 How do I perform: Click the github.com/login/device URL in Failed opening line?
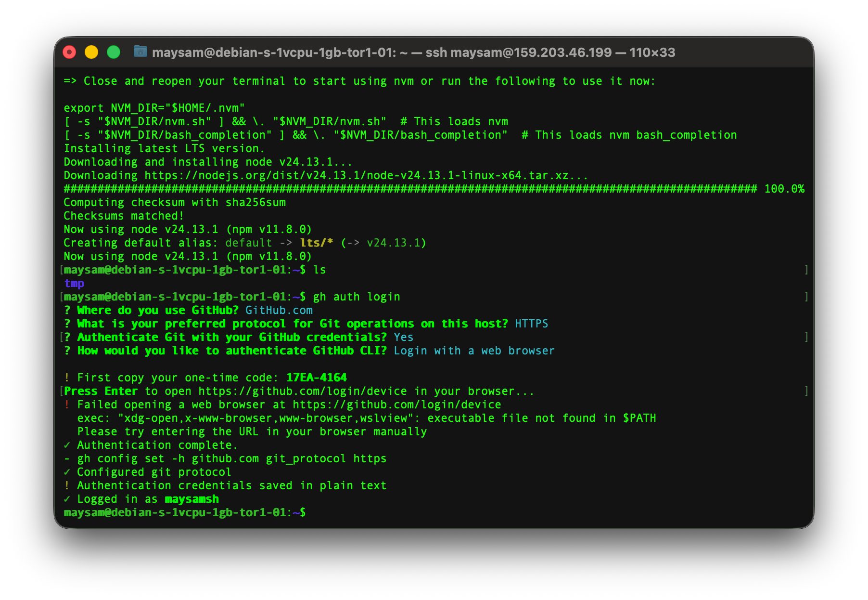pyautogui.click(x=397, y=404)
